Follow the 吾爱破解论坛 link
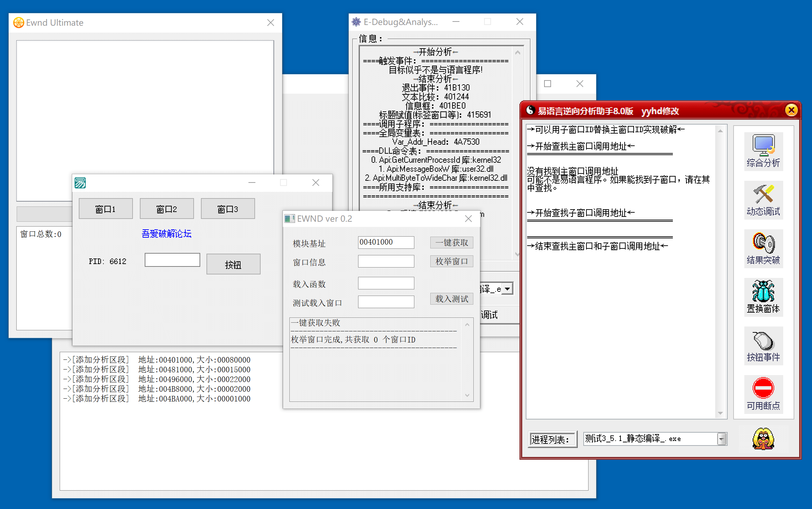The height and width of the screenshot is (509, 812). [166, 234]
